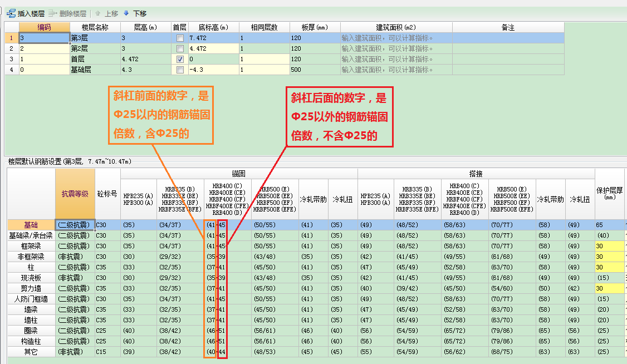
Task: Select floor name cell 第2层
Action: [x=95, y=48]
